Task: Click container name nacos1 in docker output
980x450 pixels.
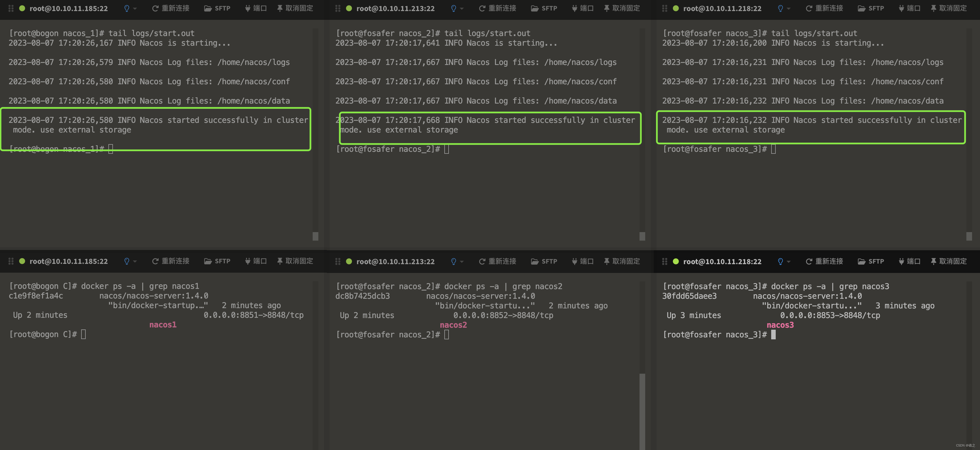Action: tap(163, 325)
